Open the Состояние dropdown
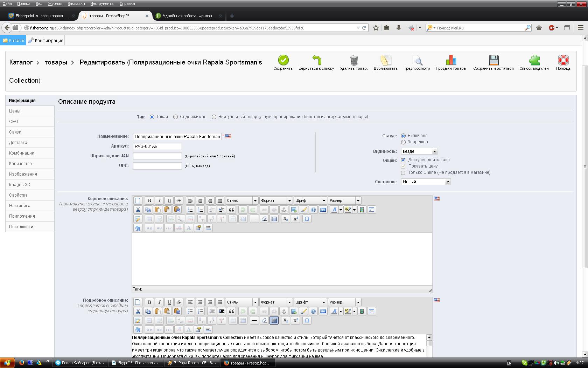The height and width of the screenshot is (368, 588). coord(426,182)
